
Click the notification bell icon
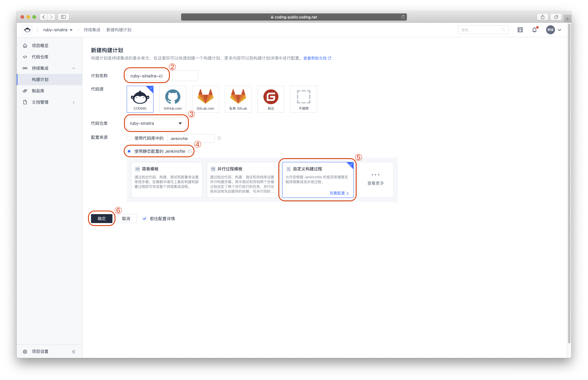pyautogui.click(x=534, y=30)
